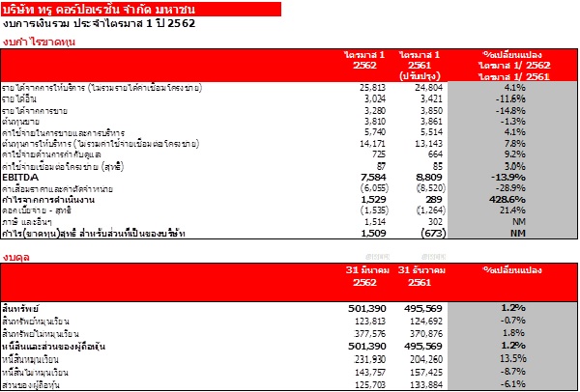The height and width of the screenshot is (392, 580).
Task: Click the service revenue value 25,813
Action: pos(372,88)
